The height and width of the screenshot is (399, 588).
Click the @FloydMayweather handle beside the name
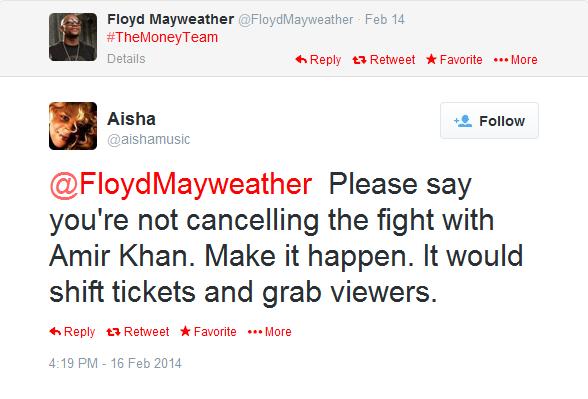pyautogui.click(x=296, y=20)
